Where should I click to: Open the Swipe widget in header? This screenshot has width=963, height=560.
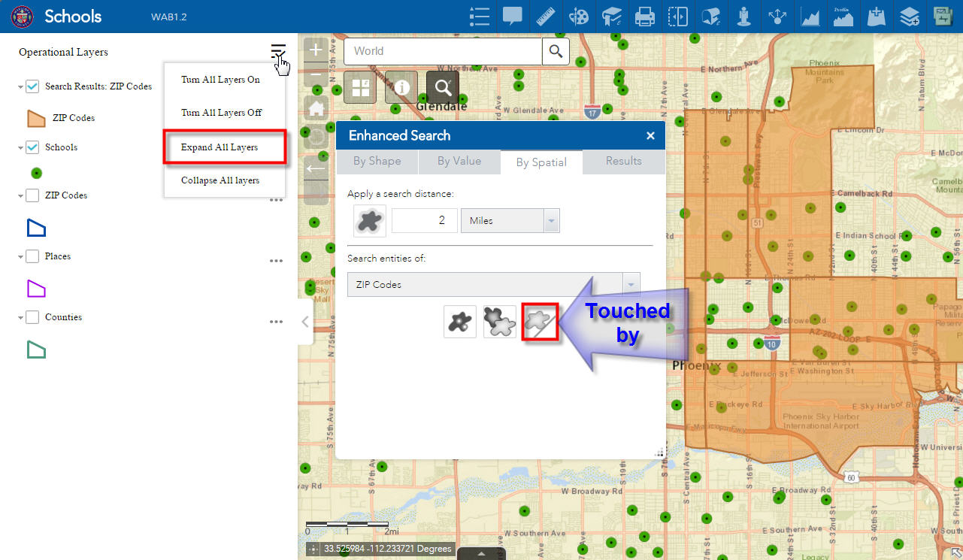tap(678, 17)
